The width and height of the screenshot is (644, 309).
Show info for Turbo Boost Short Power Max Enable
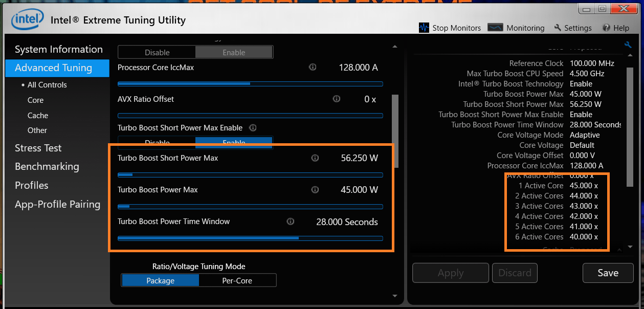click(252, 127)
